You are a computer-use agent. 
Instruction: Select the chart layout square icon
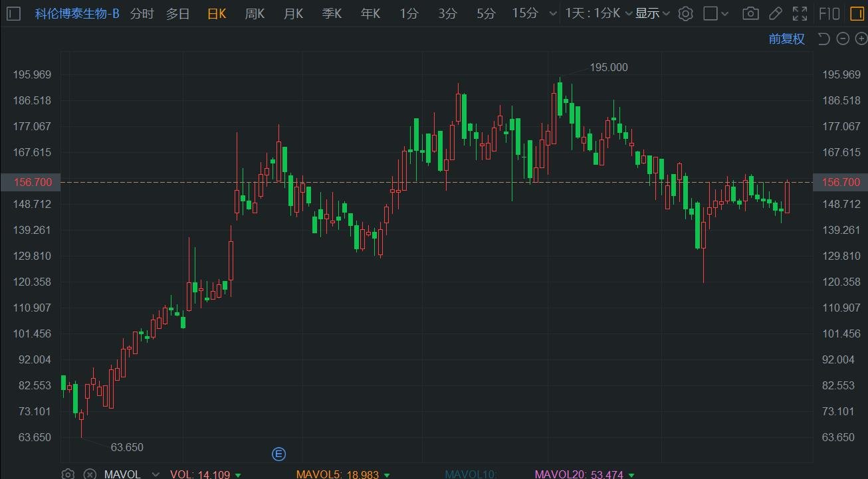(710, 13)
